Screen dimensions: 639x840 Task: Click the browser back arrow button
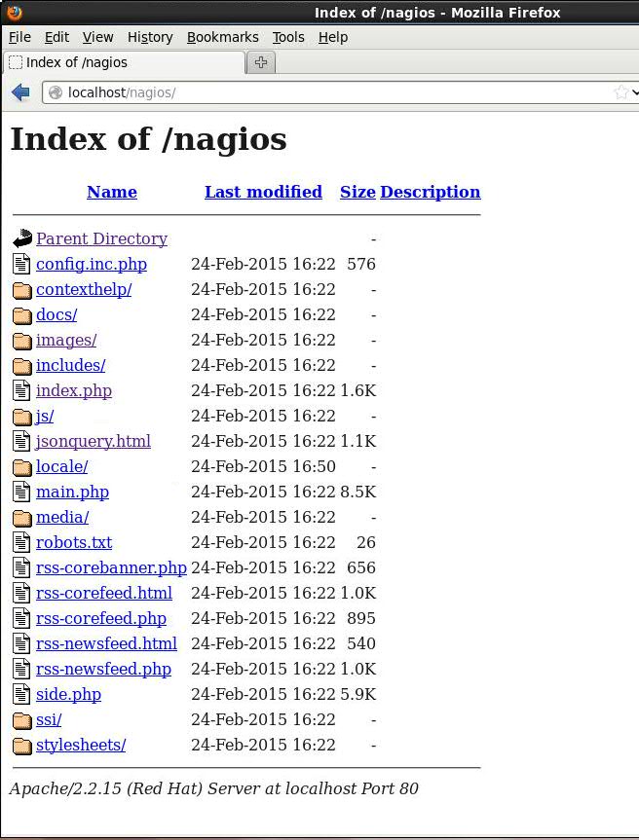20,92
